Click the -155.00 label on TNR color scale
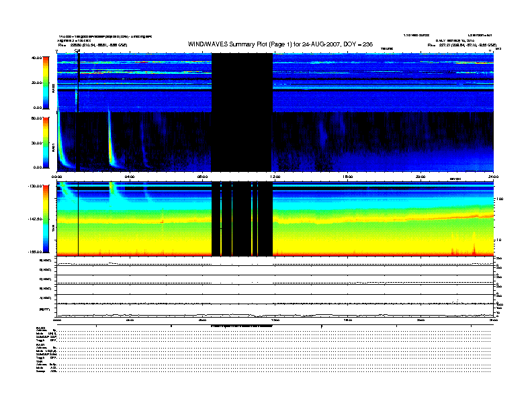Viewport: 532px width, 411px height. point(35,252)
